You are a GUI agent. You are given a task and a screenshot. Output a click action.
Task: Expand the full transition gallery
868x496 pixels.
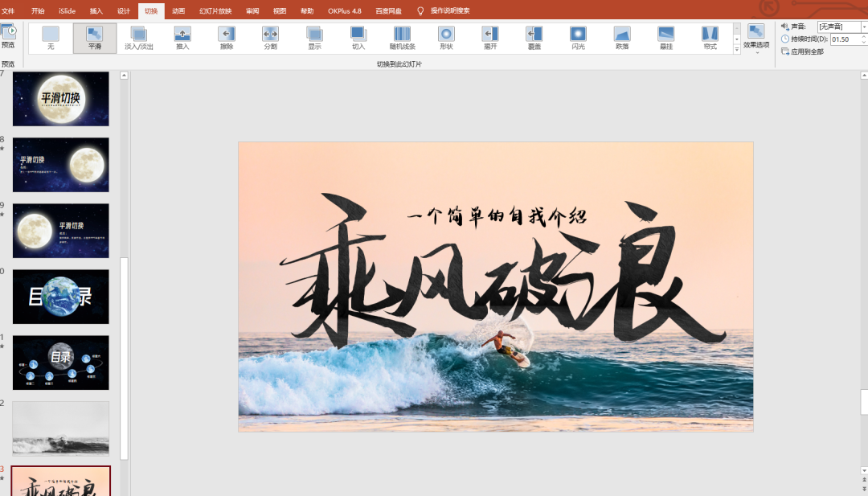pyautogui.click(x=737, y=49)
